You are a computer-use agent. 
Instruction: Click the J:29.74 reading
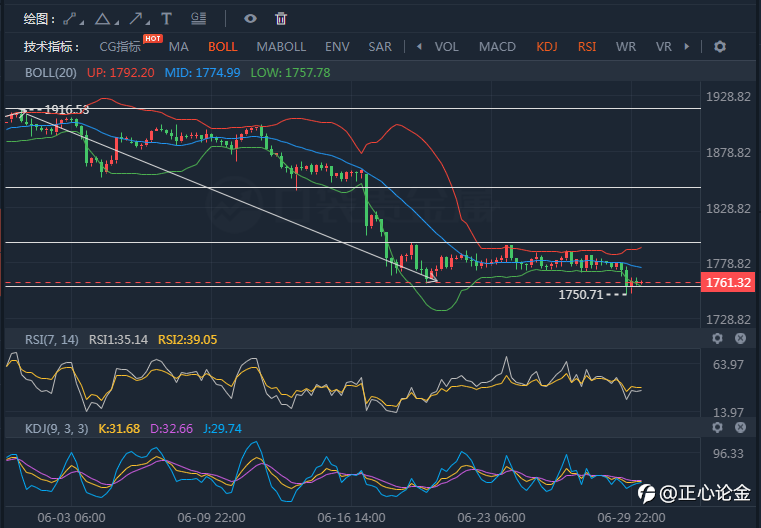coord(222,429)
